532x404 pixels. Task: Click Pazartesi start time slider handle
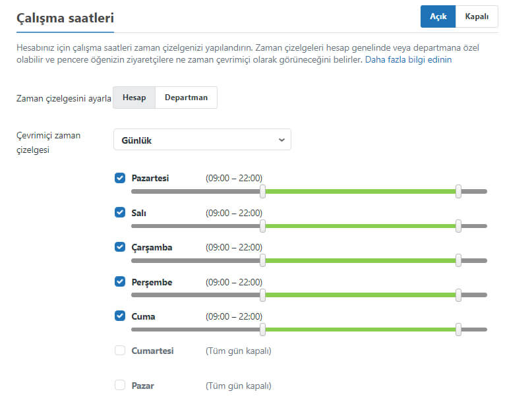[263, 191]
